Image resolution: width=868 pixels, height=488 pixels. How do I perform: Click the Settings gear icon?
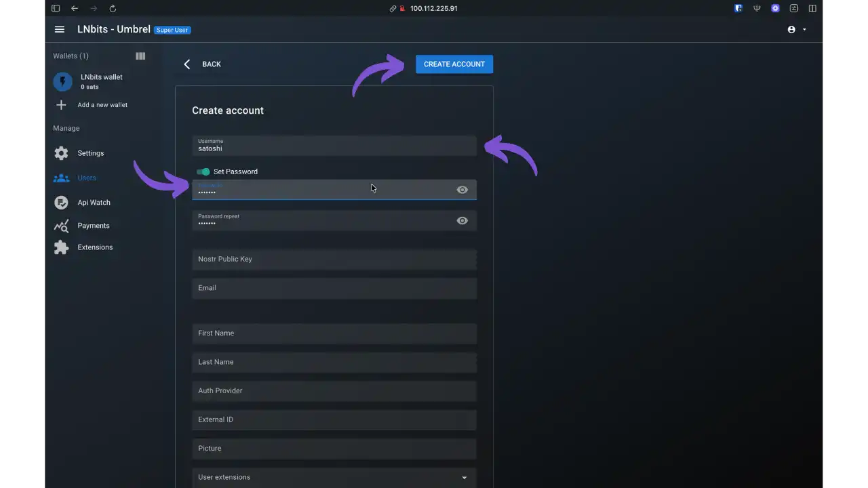pyautogui.click(x=61, y=153)
